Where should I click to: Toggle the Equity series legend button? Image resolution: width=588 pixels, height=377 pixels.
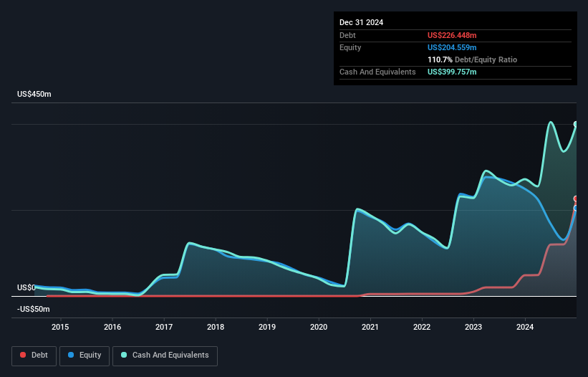pyautogui.click(x=85, y=355)
